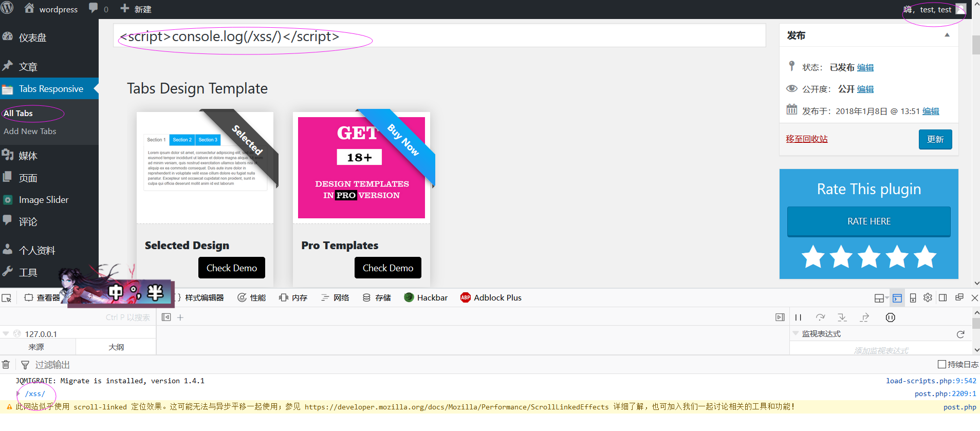Click the WordPress logo in the admin bar
The image size is (980, 431).
pos(7,8)
